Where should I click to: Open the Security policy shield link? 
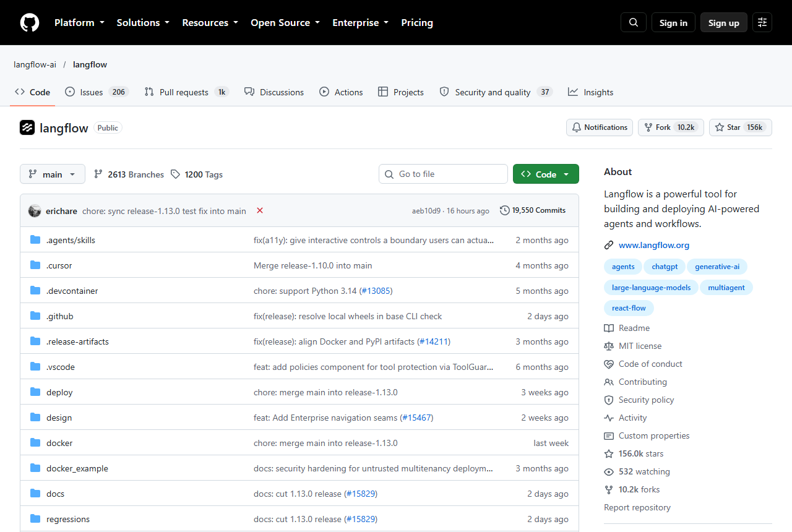(x=639, y=400)
